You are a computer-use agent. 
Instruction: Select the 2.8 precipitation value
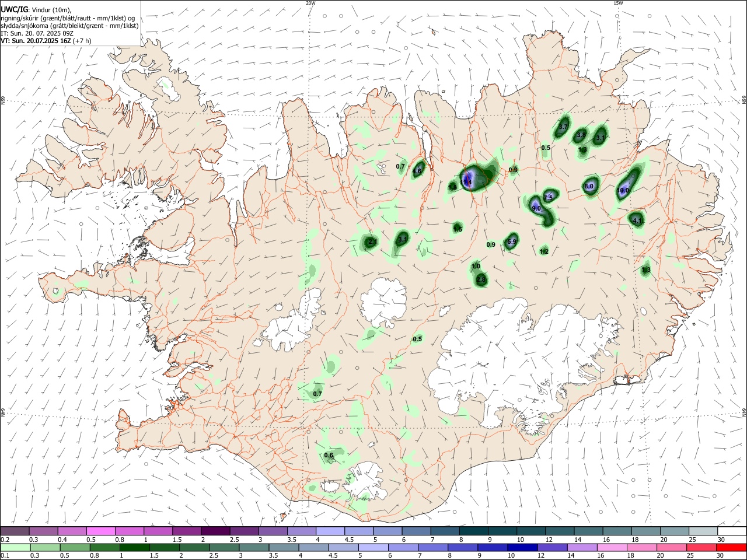[x=481, y=280]
